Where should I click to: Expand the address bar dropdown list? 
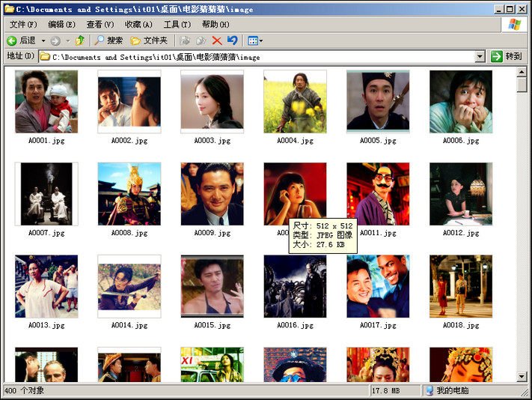[x=480, y=57]
